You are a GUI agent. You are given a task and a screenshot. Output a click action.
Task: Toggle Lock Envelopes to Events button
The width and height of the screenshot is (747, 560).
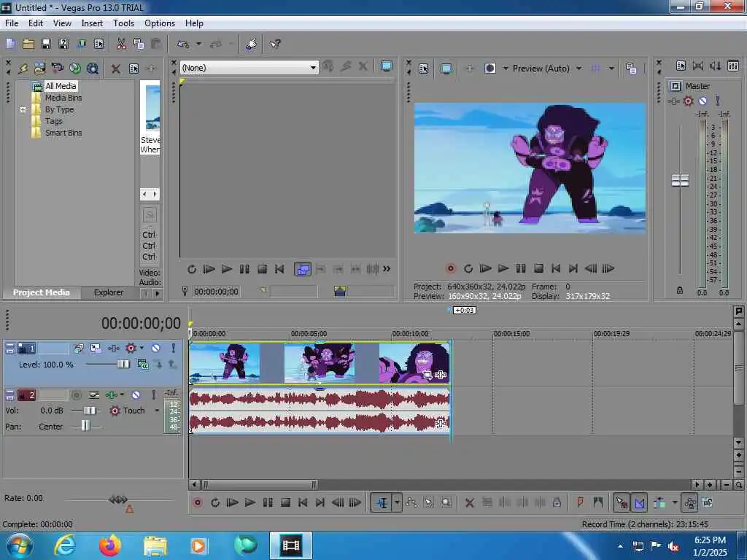click(x=690, y=502)
